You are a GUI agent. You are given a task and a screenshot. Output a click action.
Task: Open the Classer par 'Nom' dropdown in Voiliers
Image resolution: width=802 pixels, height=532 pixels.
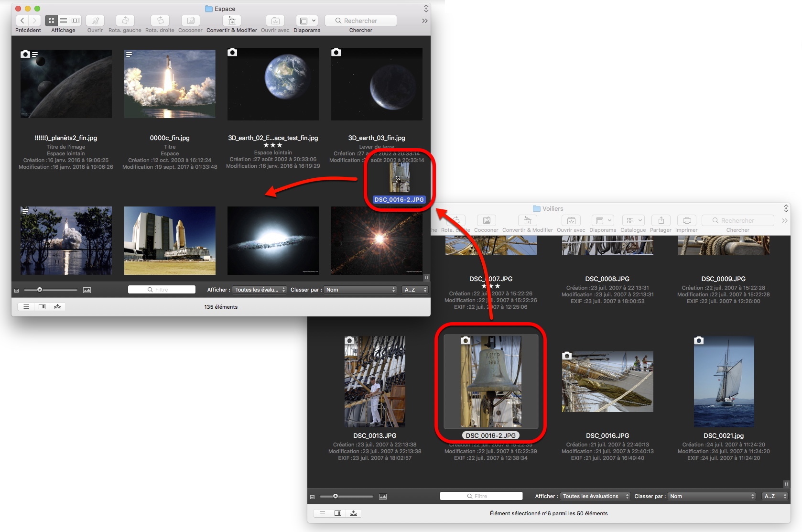click(712, 496)
